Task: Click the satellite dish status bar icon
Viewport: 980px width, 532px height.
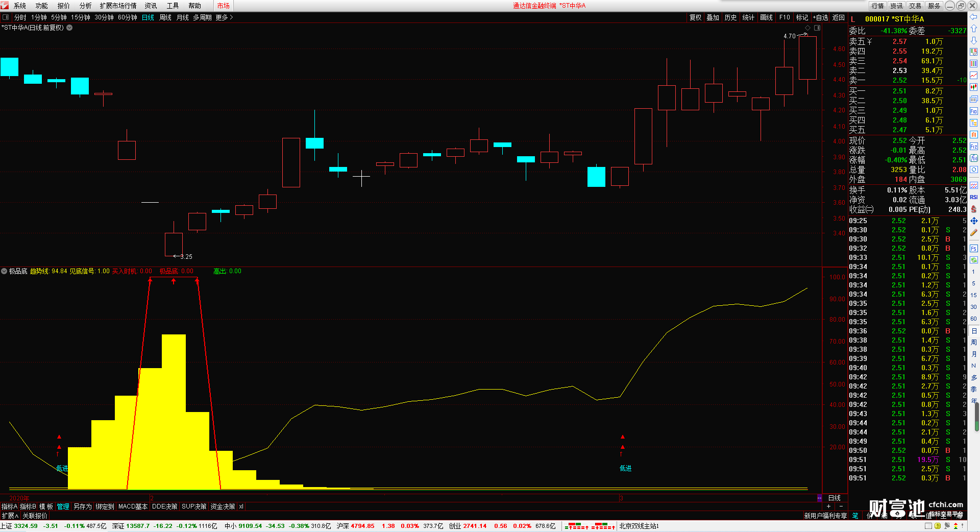Action: coord(947,526)
